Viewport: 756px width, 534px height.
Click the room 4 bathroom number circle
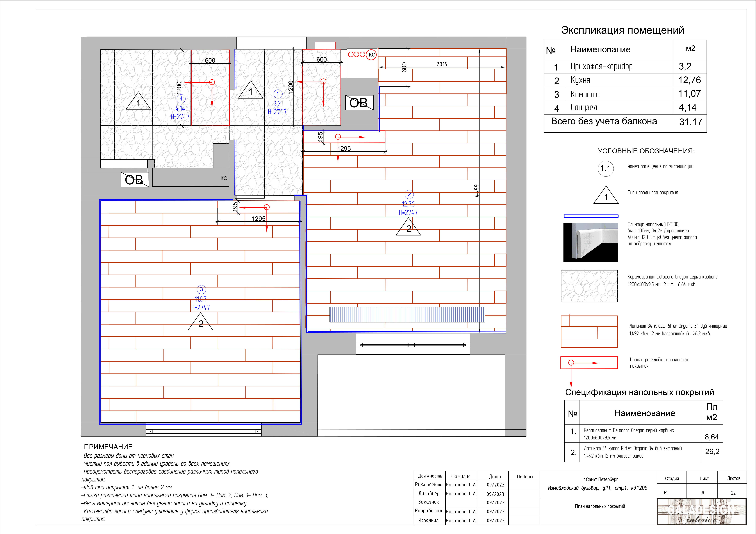pyautogui.click(x=181, y=98)
